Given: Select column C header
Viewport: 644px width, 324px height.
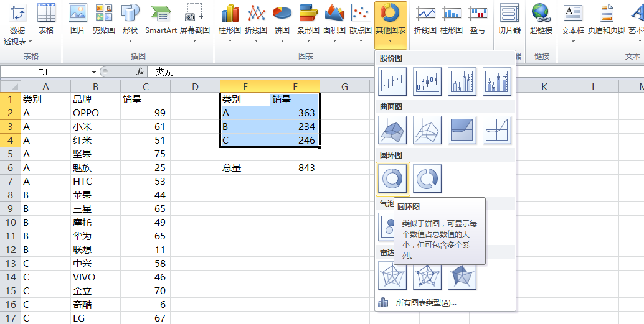Looking at the screenshot, I should [145, 86].
